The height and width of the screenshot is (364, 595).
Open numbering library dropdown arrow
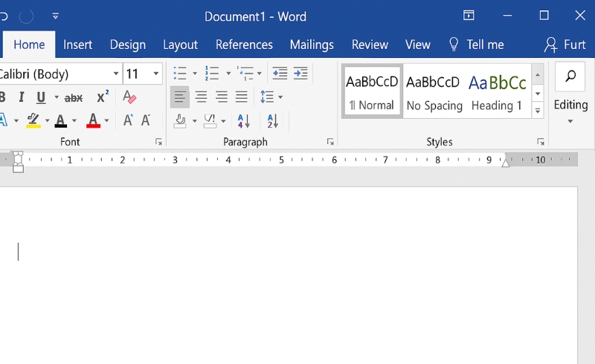tap(228, 74)
